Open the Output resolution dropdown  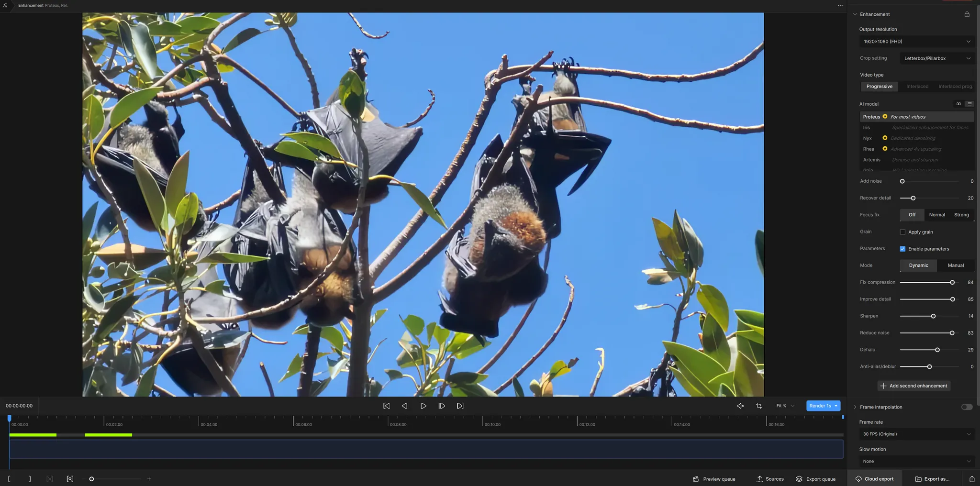pos(917,42)
